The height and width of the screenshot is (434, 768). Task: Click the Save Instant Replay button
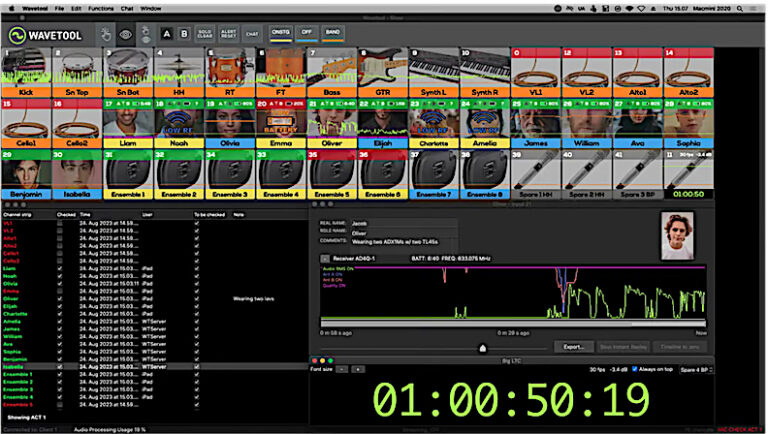(x=624, y=346)
